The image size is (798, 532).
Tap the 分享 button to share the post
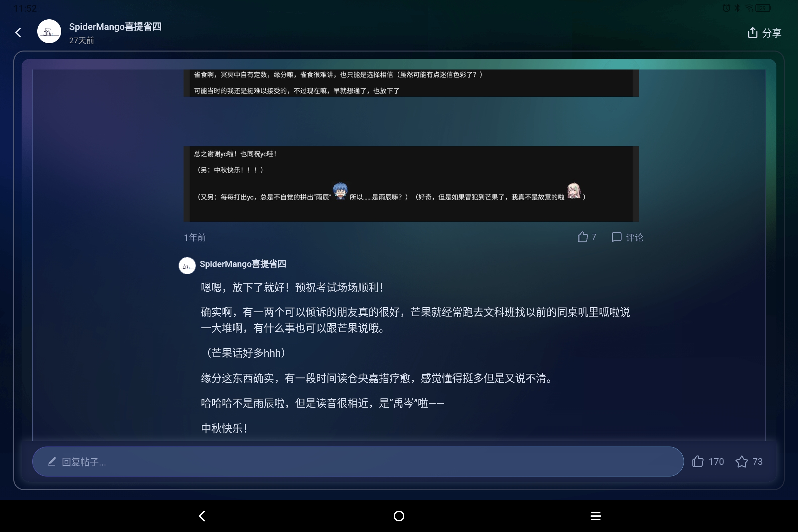tap(772, 32)
